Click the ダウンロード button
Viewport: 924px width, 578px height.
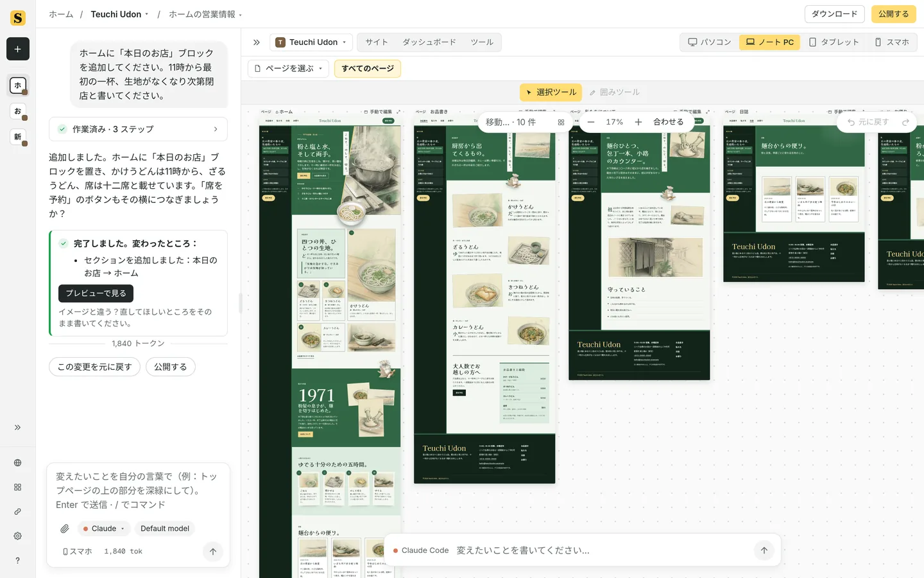coord(834,14)
